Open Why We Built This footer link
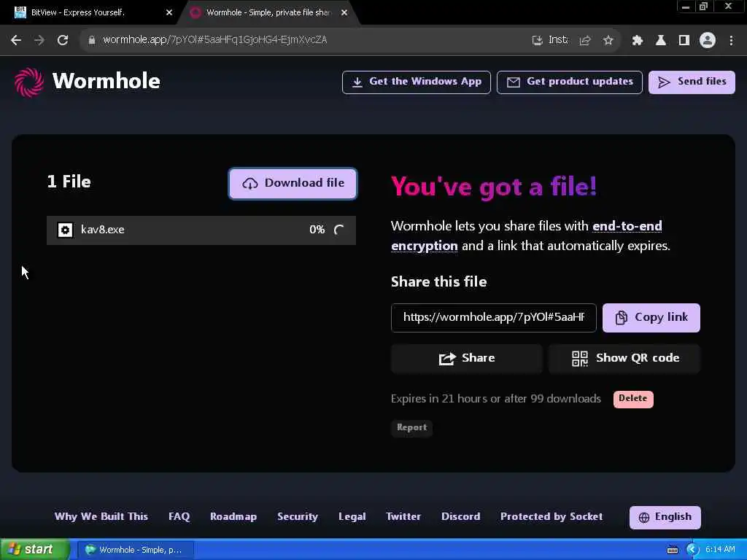Viewport: 747px width, 560px height. click(101, 517)
